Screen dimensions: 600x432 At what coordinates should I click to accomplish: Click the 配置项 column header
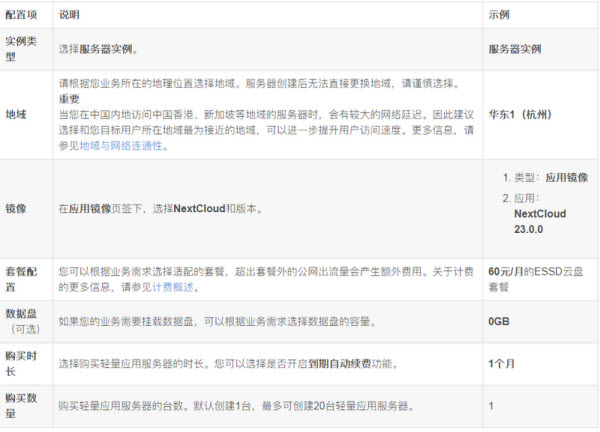click(x=21, y=15)
